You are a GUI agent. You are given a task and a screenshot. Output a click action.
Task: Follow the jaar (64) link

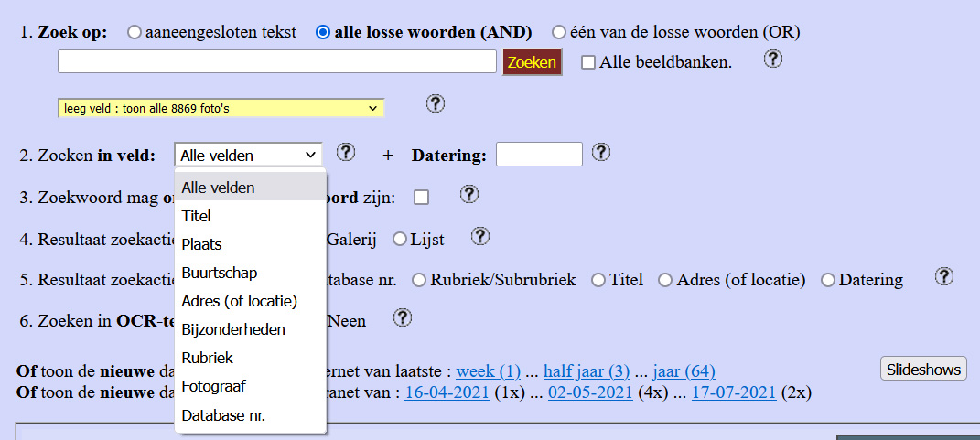684,372
